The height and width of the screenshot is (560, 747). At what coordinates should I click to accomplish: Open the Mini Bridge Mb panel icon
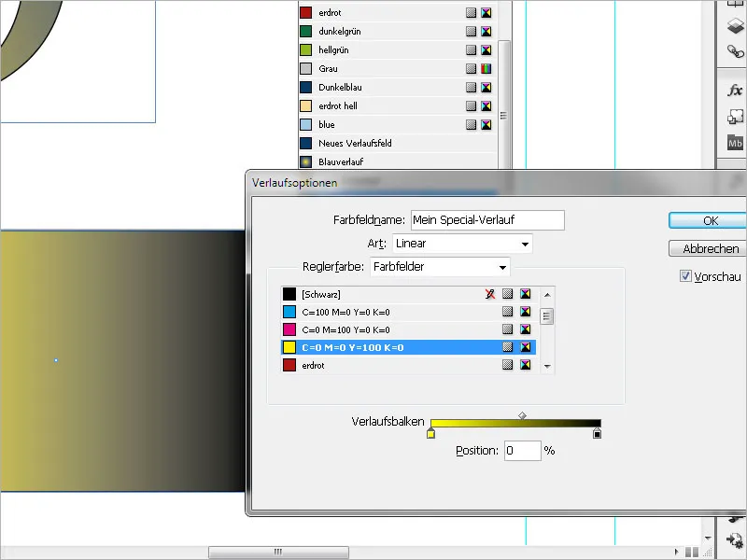pyautogui.click(x=736, y=143)
